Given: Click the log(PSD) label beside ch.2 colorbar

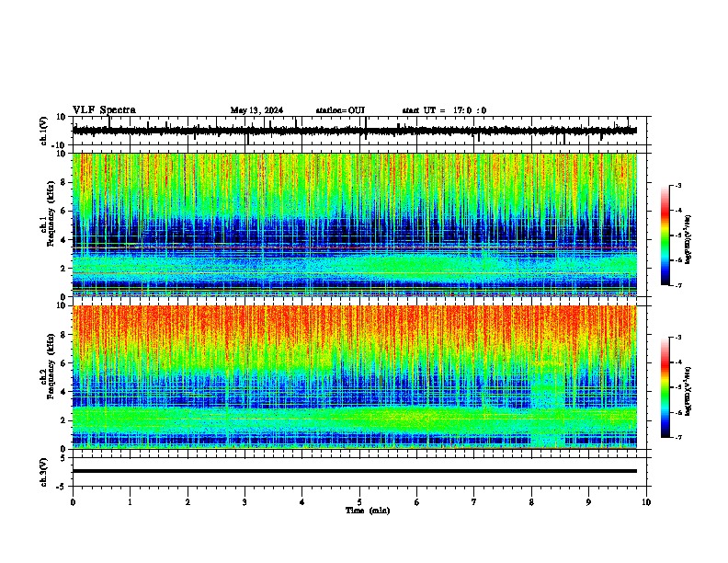Looking at the screenshot, I should (688, 391).
